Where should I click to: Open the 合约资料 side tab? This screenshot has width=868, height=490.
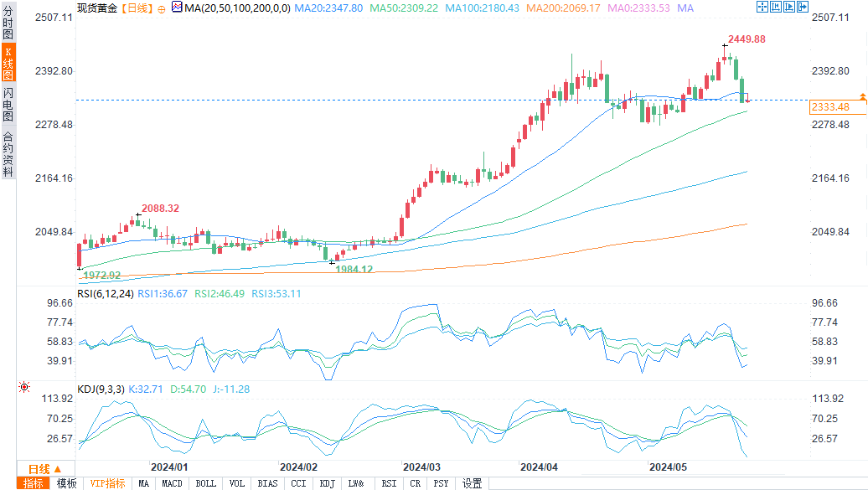coord(8,154)
